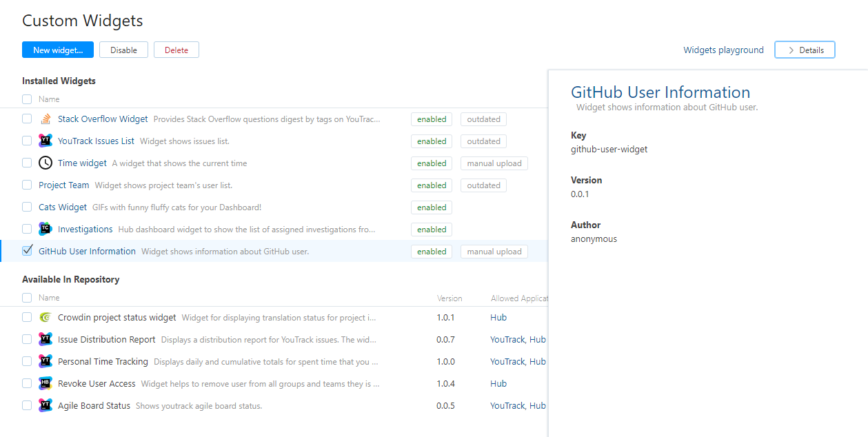This screenshot has height=437, width=868.
Task: Open the Agile Board Status link
Action: (x=94, y=406)
